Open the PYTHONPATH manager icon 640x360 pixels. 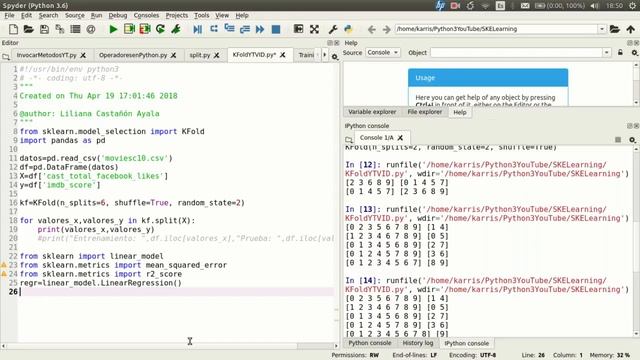[348, 29]
